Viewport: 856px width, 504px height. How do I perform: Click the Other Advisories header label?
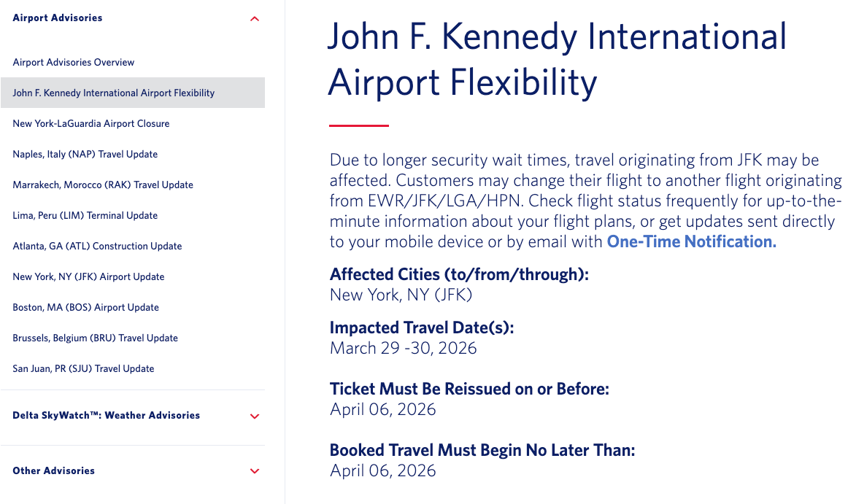pos(53,470)
